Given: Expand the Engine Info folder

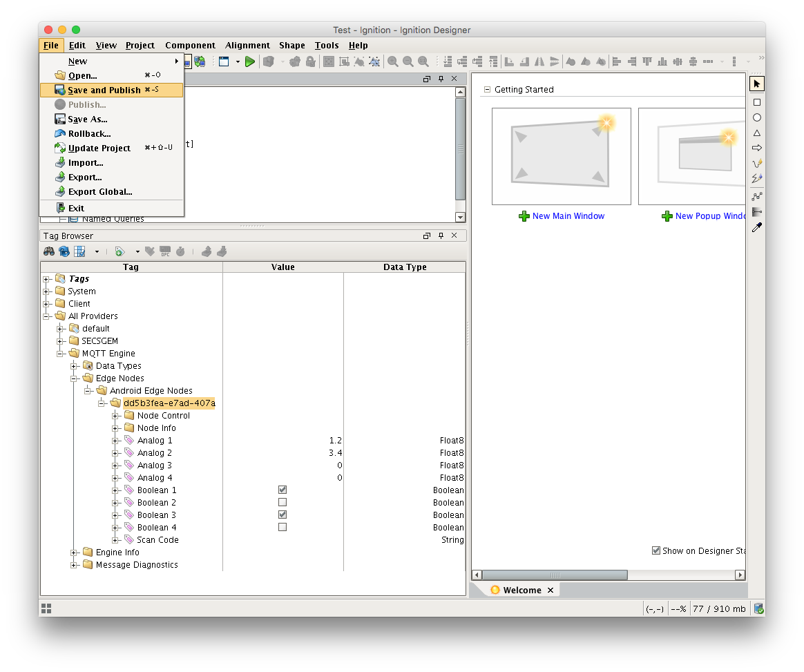Looking at the screenshot, I should click(x=74, y=553).
